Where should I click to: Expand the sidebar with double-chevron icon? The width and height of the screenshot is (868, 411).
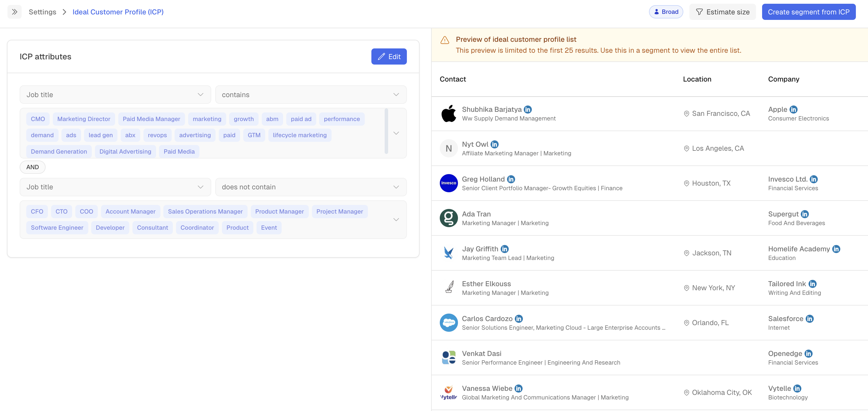point(14,12)
